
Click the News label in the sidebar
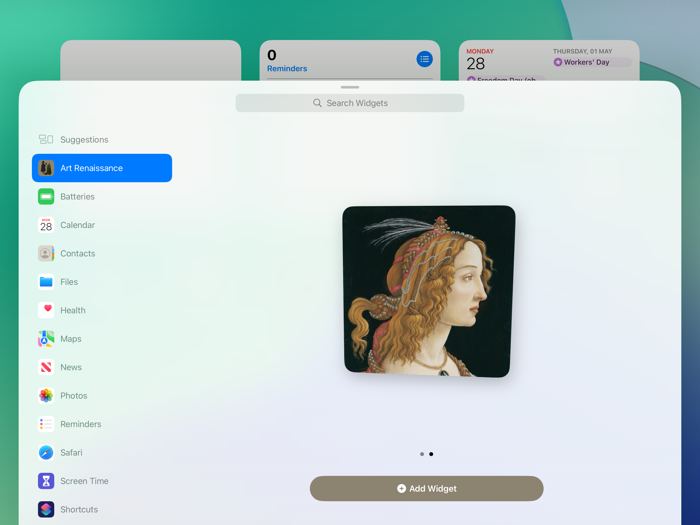(71, 367)
